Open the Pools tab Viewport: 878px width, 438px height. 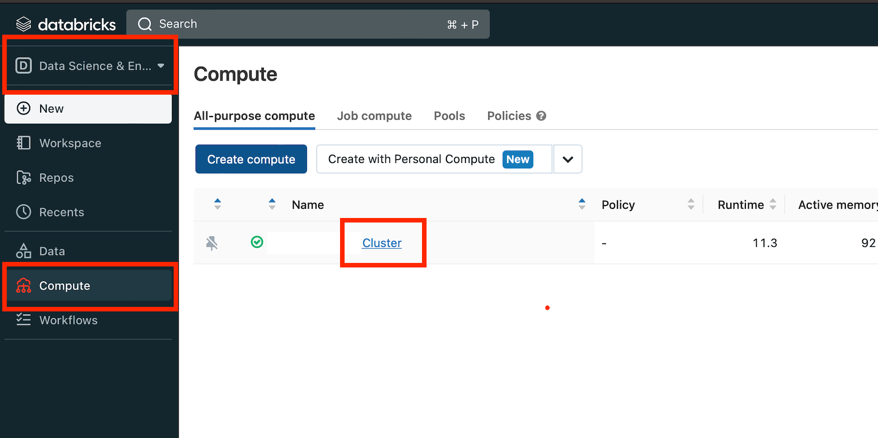(x=449, y=116)
